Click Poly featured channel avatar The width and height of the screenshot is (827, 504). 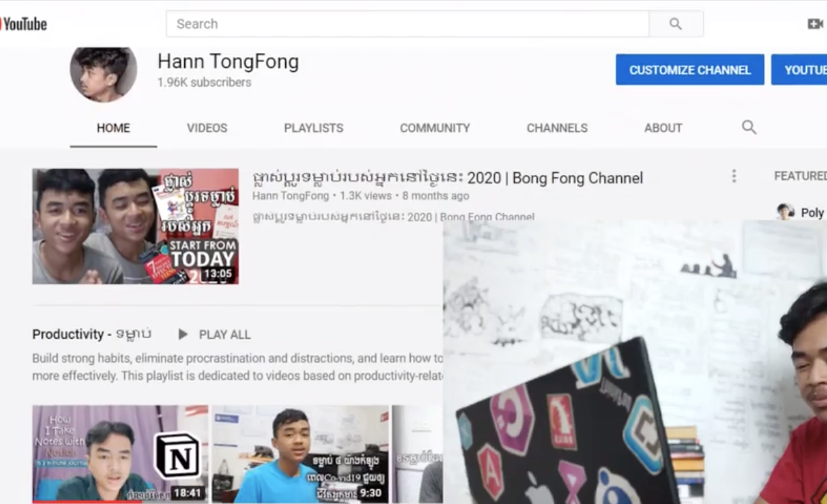tap(785, 212)
